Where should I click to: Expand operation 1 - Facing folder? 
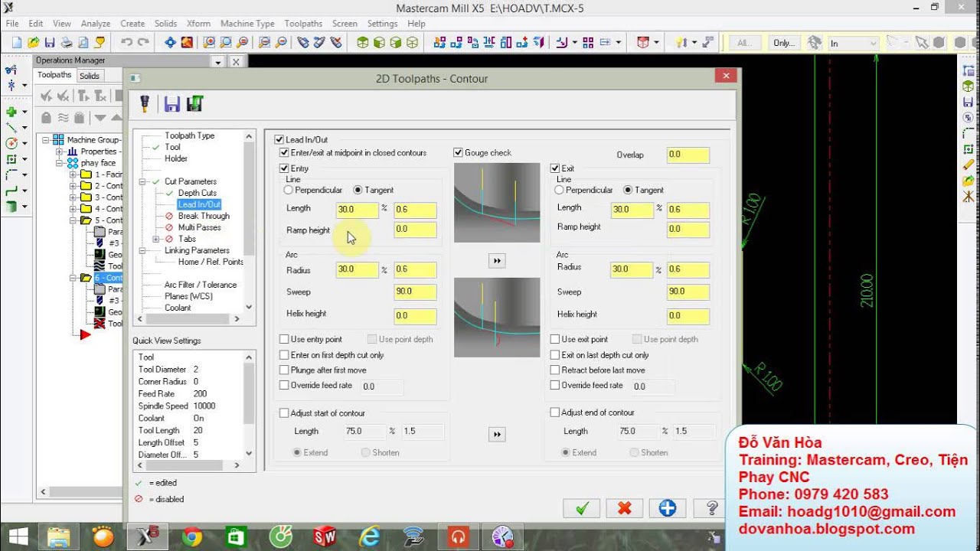tap(72, 174)
